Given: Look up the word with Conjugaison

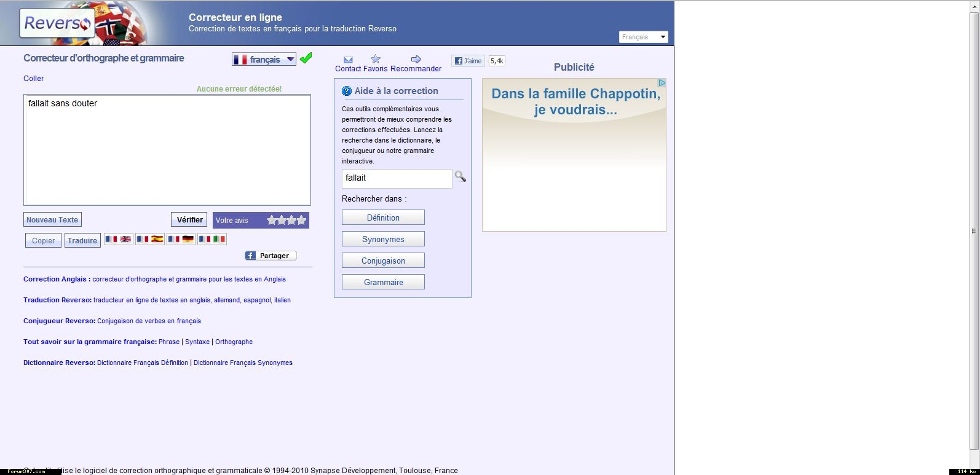Looking at the screenshot, I should click(x=383, y=261).
